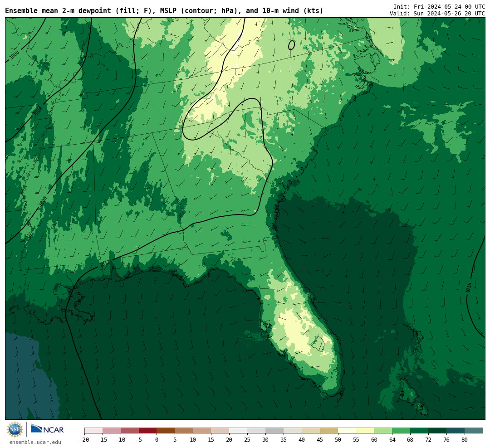Screen dimensions: 490x448
Task: Open the ensemble.ucar.edu text link
Action: click(x=35, y=442)
